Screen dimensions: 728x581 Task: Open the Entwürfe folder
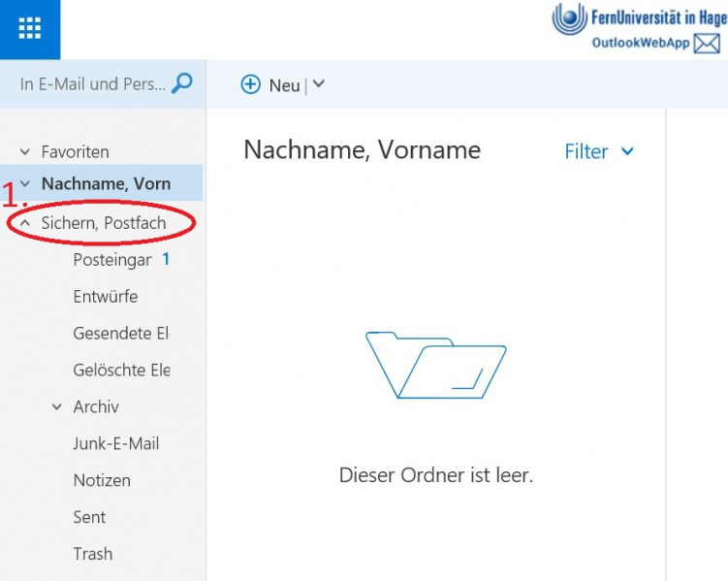[106, 296]
